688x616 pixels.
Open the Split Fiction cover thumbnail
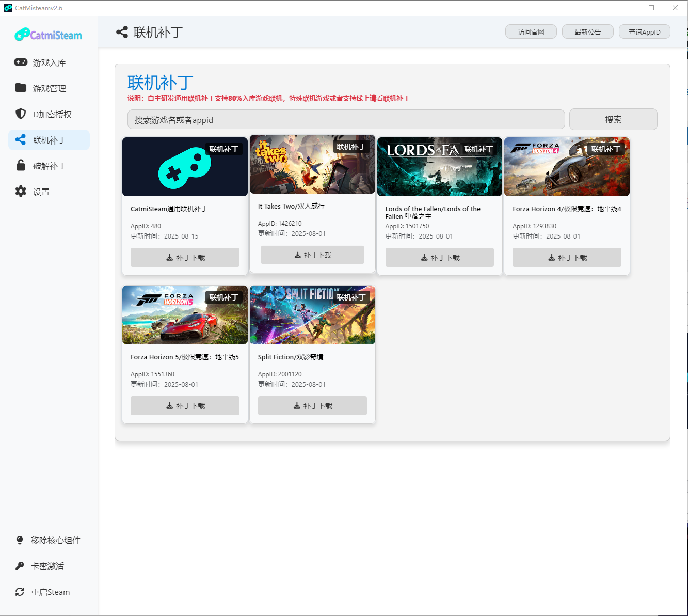coord(312,315)
